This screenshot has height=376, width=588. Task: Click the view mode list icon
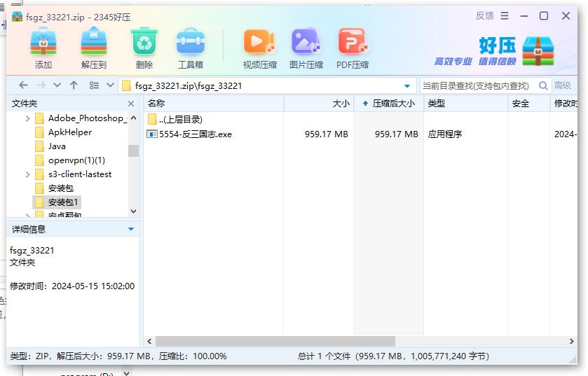pos(94,85)
